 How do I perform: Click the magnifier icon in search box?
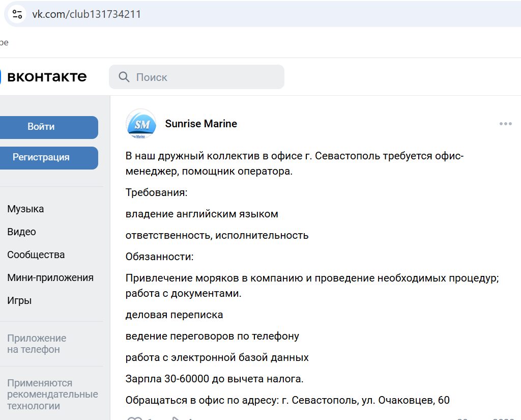pyautogui.click(x=124, y=77)
